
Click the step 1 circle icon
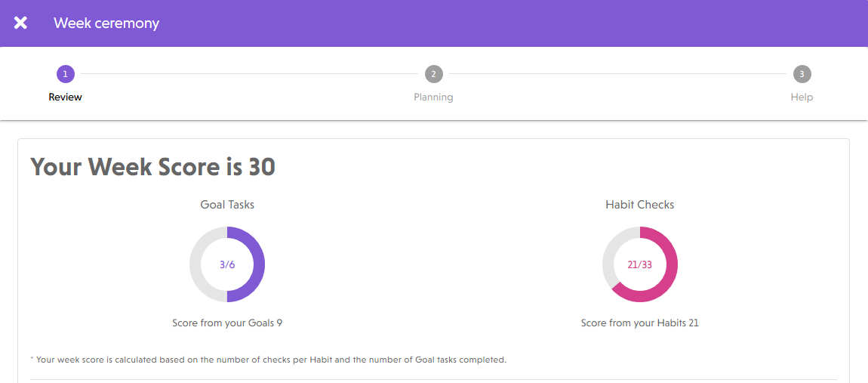[x=66, y=74]
